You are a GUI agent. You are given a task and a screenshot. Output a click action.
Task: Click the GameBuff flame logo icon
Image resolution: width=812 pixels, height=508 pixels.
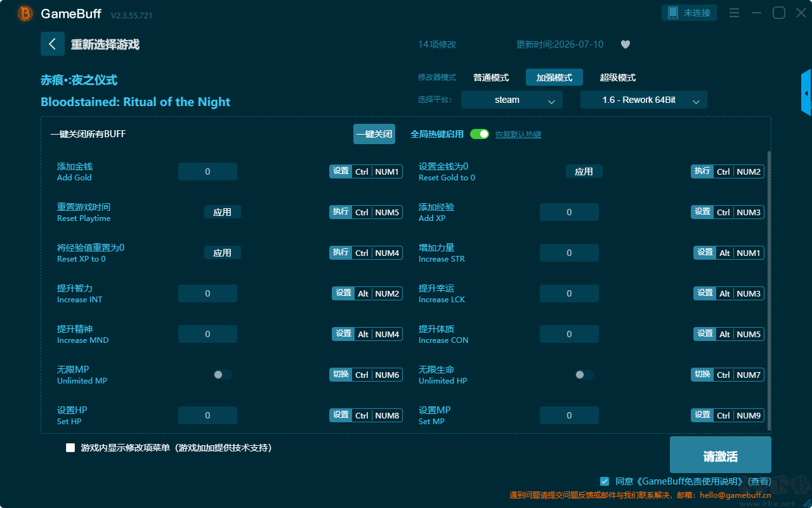tap(25, 13)
